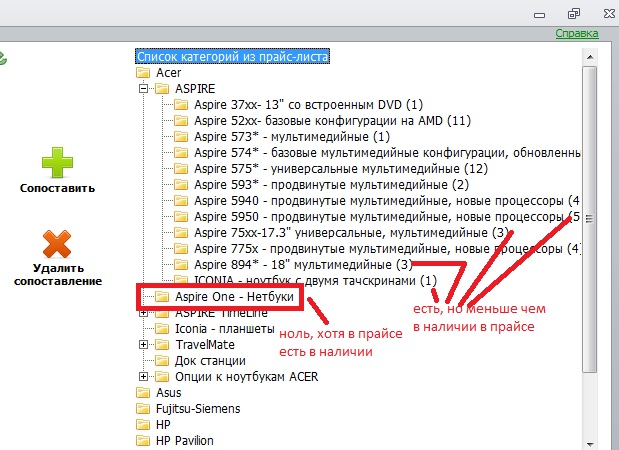Select Aspire 593* - продвинутые мультимедийные (2)
This screenshot has width=619, height=450.
[x=331, y=184]
